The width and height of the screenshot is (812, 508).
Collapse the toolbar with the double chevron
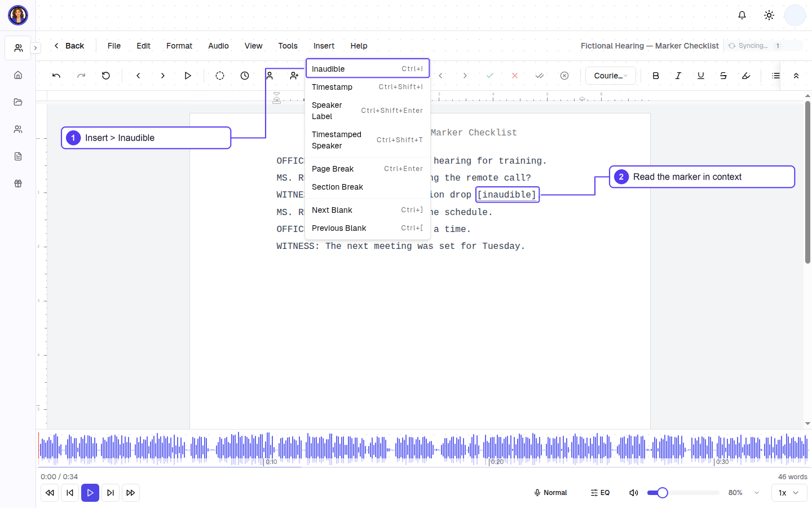796,76
